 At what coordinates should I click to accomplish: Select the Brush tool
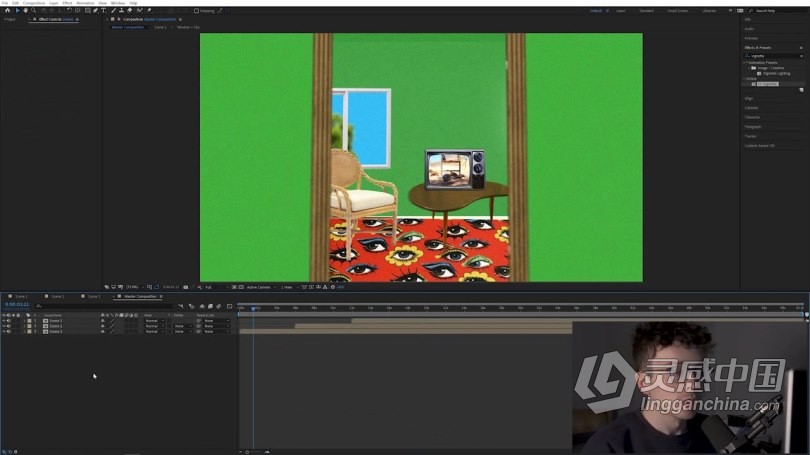click(x=114, y=10)
